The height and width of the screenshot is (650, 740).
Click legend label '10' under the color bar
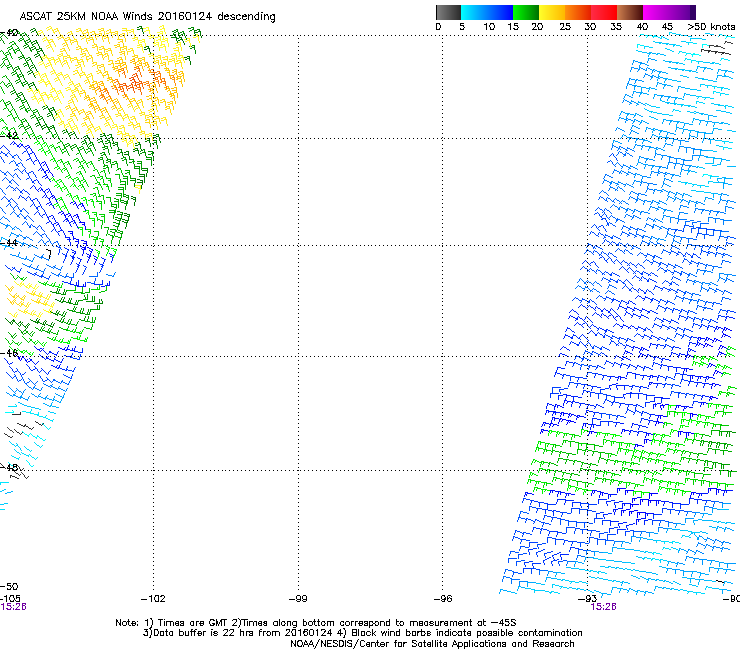pyautogui.click(x=489, y=27)
